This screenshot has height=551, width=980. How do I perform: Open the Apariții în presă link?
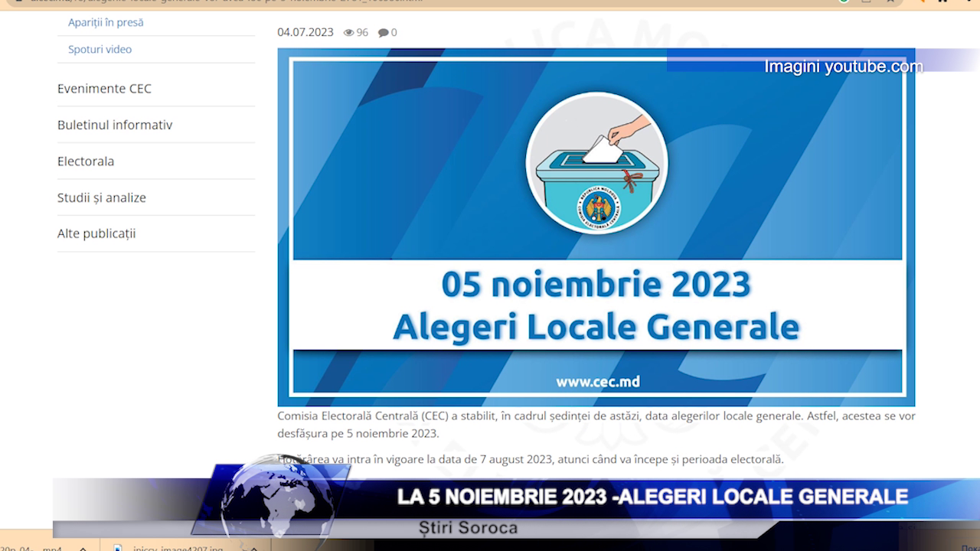(x=106, y=22)
